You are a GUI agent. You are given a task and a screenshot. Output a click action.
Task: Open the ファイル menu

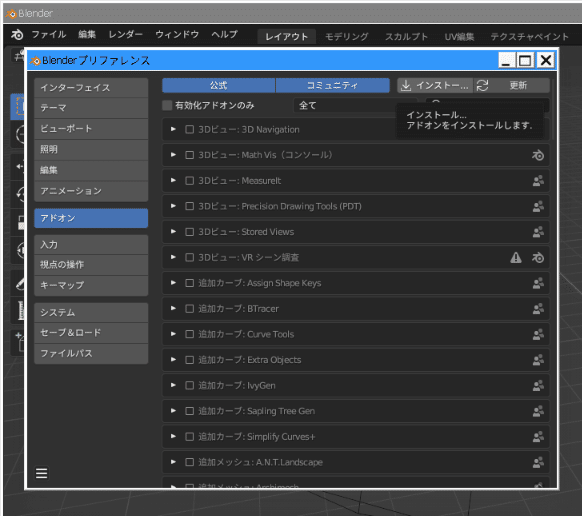[x=49, y=35]
